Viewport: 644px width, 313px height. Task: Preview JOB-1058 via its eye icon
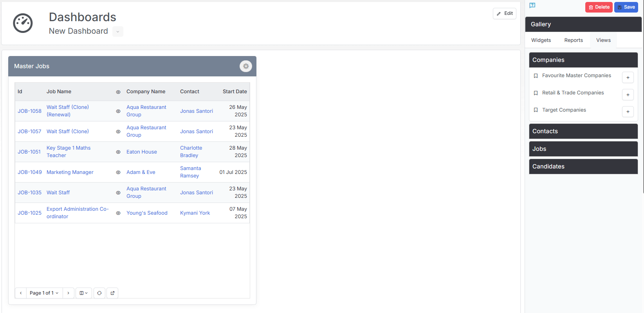[118, 111]
